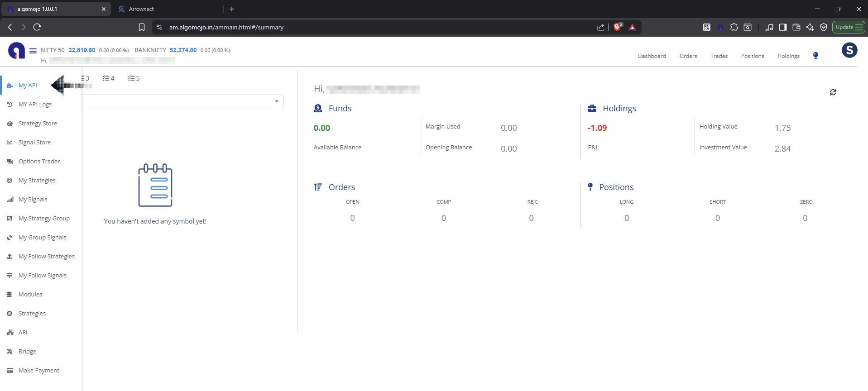
Task: Toggle the browser sidebar panel icon
Action: 782,27
